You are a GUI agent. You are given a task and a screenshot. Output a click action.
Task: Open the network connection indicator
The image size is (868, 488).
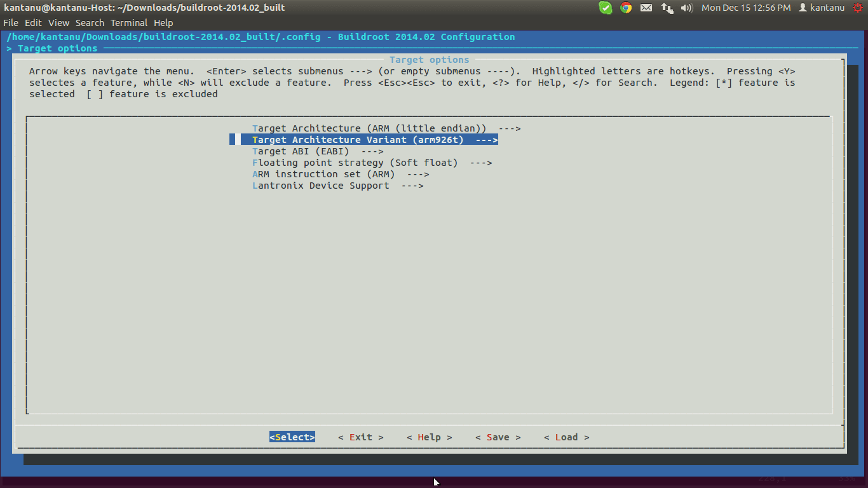pos(667,8)
